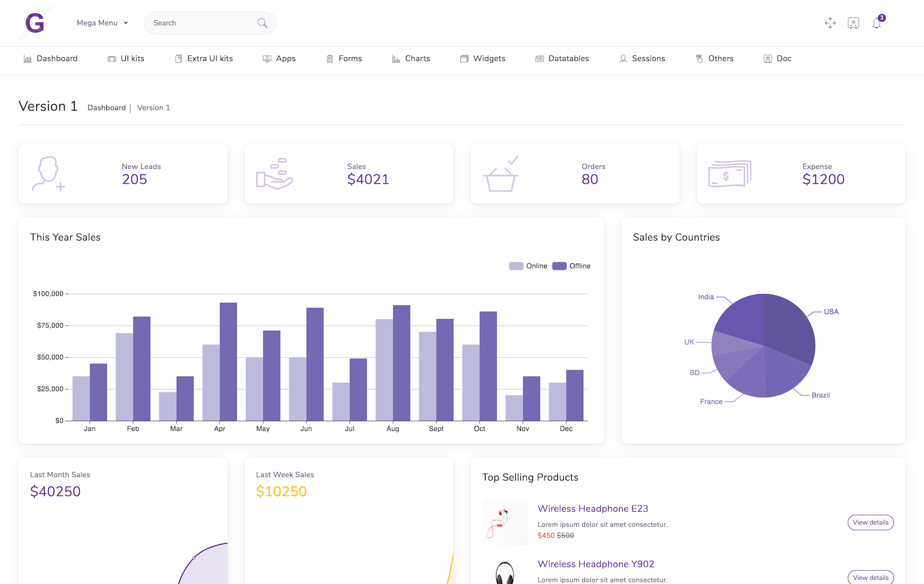Open the Widgets menu item

[483, 59]
